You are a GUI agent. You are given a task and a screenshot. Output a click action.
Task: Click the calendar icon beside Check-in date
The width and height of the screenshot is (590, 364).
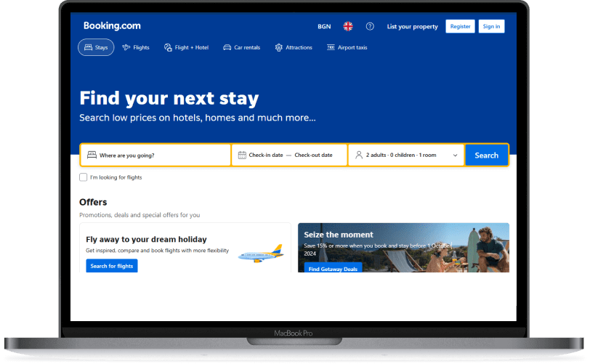click(242, 155)
